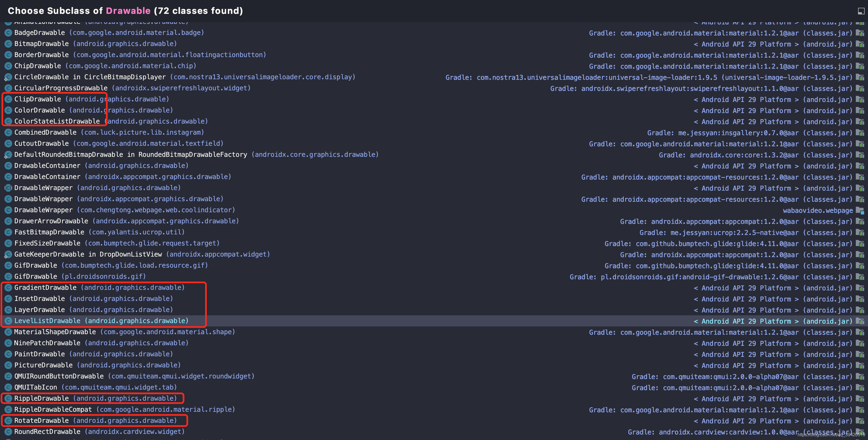The width and height of the screenshot is (868, 440).
Task: Select CutoutDrawable entry
Action: point(434,144)
